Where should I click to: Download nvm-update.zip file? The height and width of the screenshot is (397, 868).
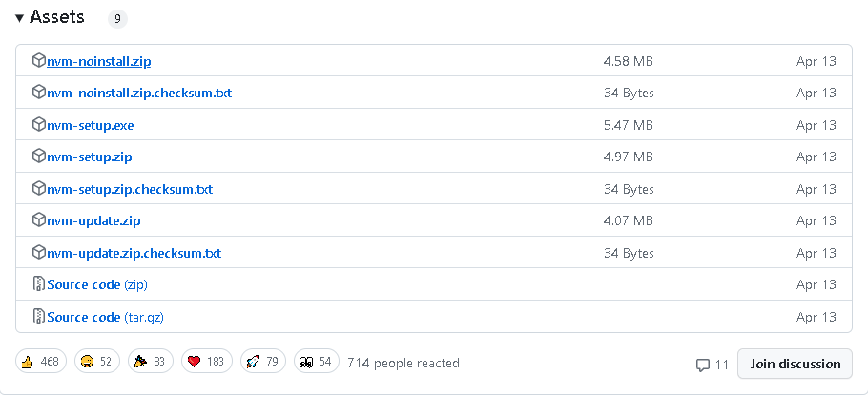(x=93, y=220)
